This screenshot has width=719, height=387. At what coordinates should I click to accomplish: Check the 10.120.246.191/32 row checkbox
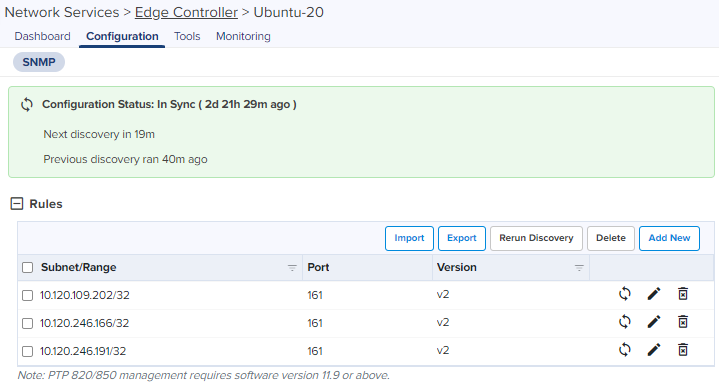coord(28,352)
